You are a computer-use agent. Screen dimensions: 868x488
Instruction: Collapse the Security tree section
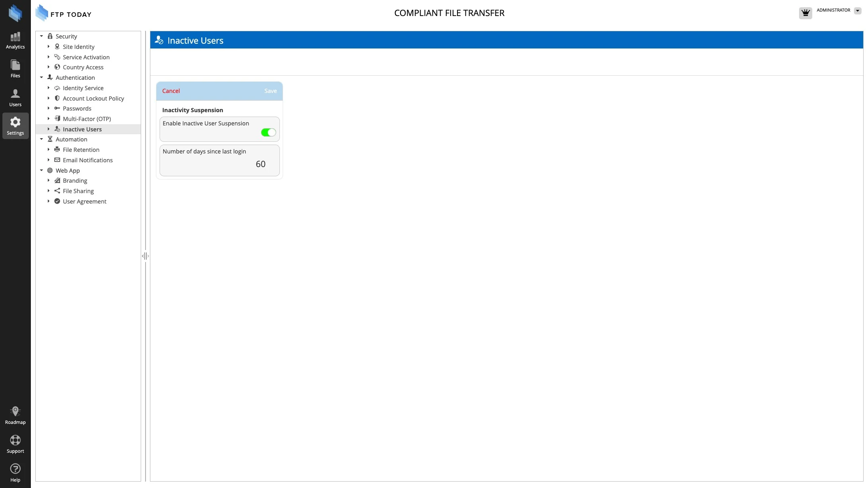tap(41, 36)
